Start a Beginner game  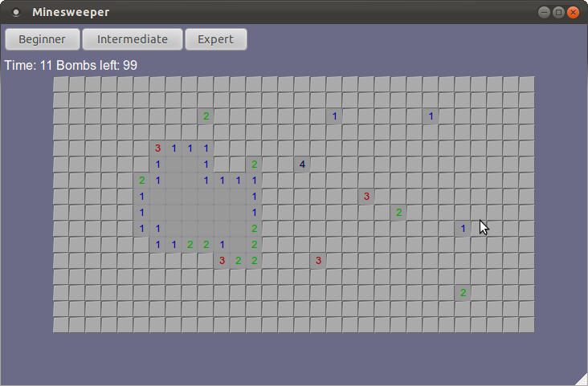point(43,39)
